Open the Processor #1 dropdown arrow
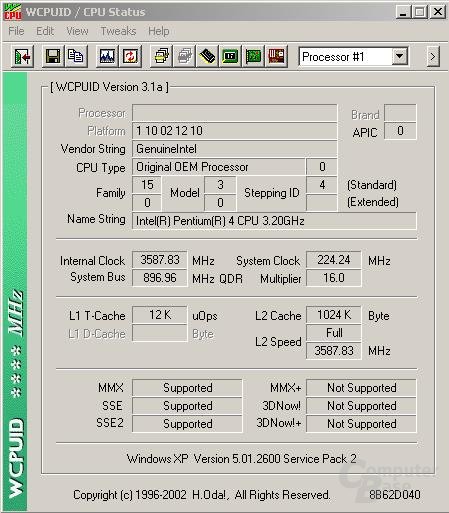449x513 pixels. click(399, 56)
